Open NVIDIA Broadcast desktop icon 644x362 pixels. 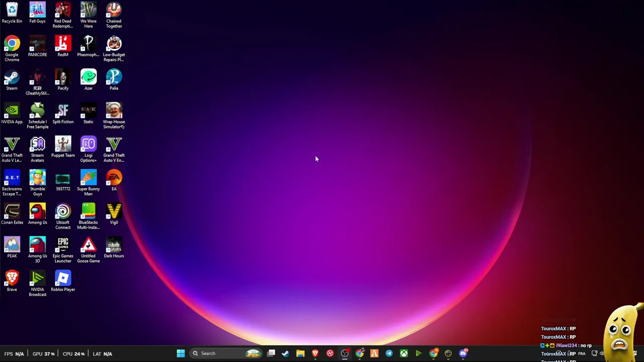point(37,284)
